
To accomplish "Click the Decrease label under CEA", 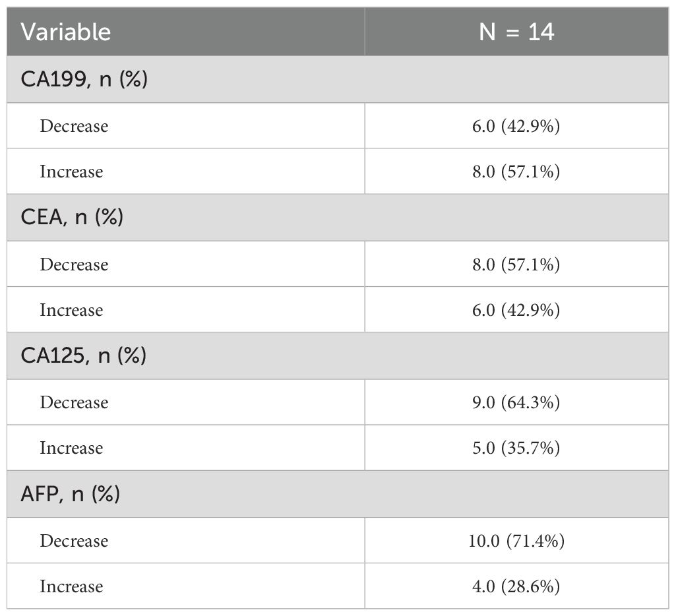I will tap(74, 264).
